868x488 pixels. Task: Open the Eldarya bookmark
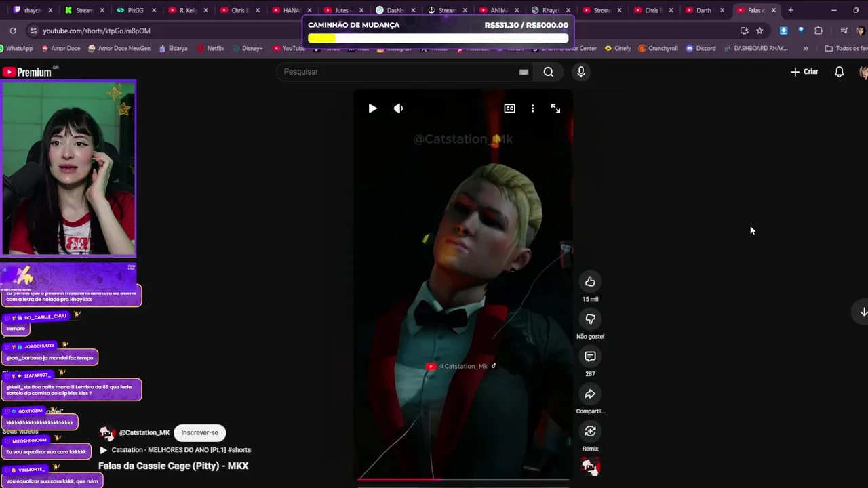click(x=173, y=48)
